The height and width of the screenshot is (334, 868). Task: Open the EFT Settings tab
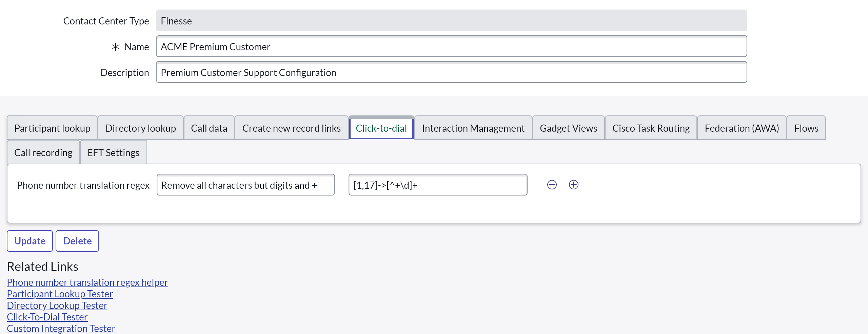coord(113,152)
